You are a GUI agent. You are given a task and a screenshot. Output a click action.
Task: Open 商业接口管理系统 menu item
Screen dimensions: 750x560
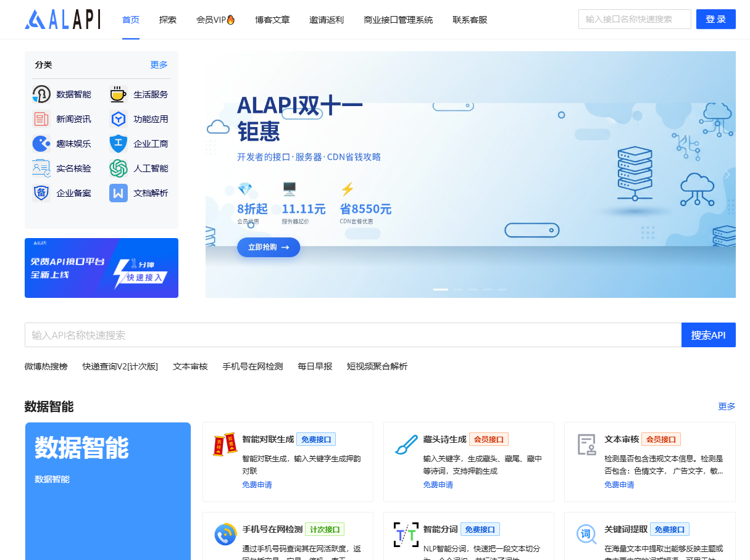click(x=398, y=20)
